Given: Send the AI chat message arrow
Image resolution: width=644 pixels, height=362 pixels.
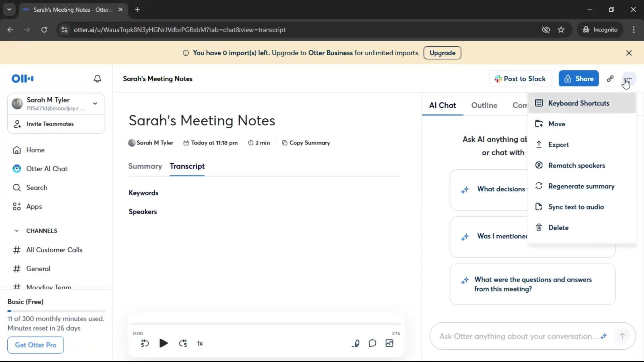Looking at the screenshot, I should [x=622, y=336].
